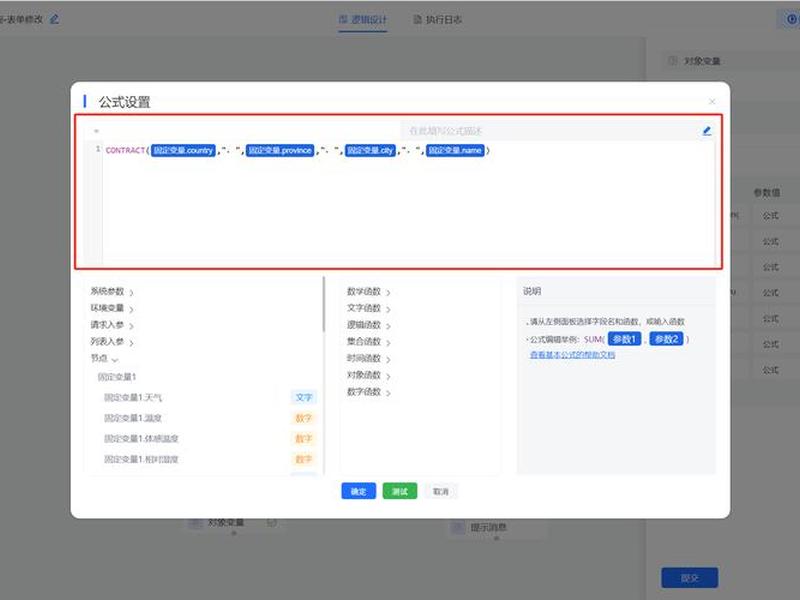
Task: Click the 固定变量.name chip in the formula
Action: [x=455, y=151]
